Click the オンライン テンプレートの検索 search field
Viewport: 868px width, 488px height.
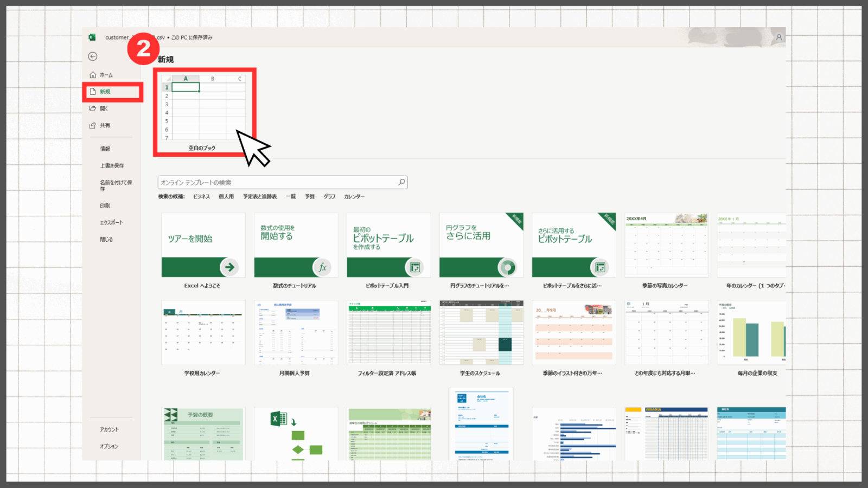(x=277, y=182)
